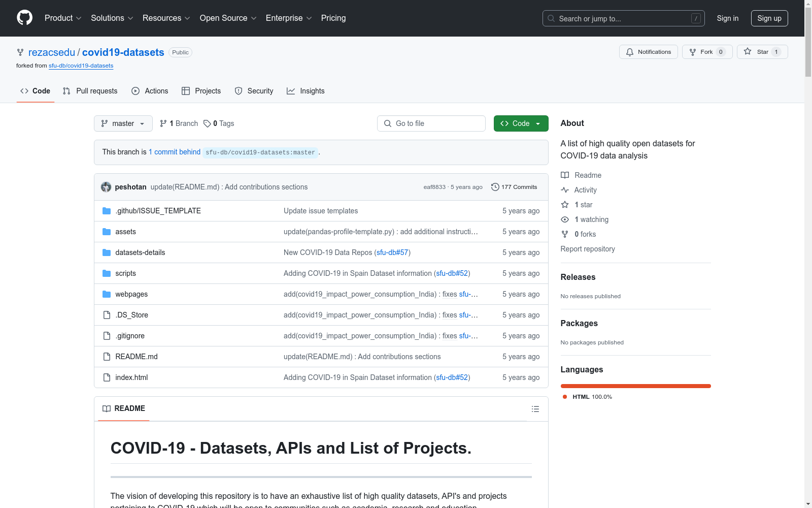Open the Resources dropdown
Viewport: 812px width, 508px height.
pyautogui.click(x=166, y=18)
